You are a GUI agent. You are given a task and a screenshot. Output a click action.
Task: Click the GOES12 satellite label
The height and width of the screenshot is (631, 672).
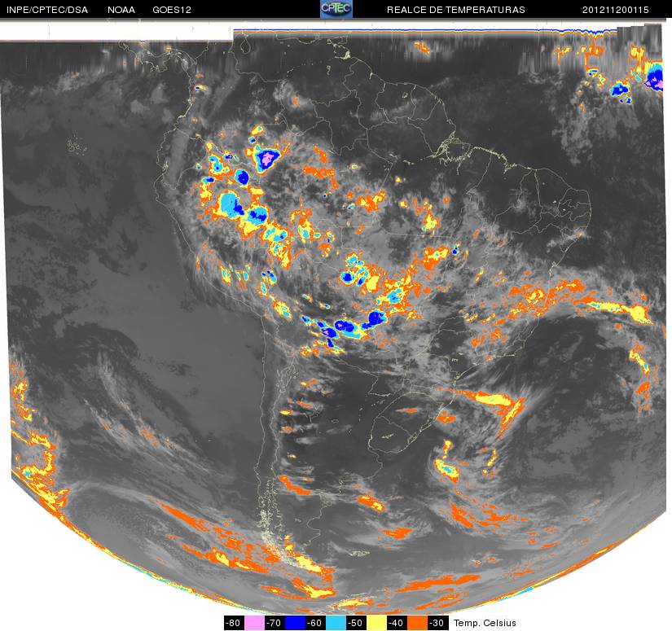click(172, 10)
